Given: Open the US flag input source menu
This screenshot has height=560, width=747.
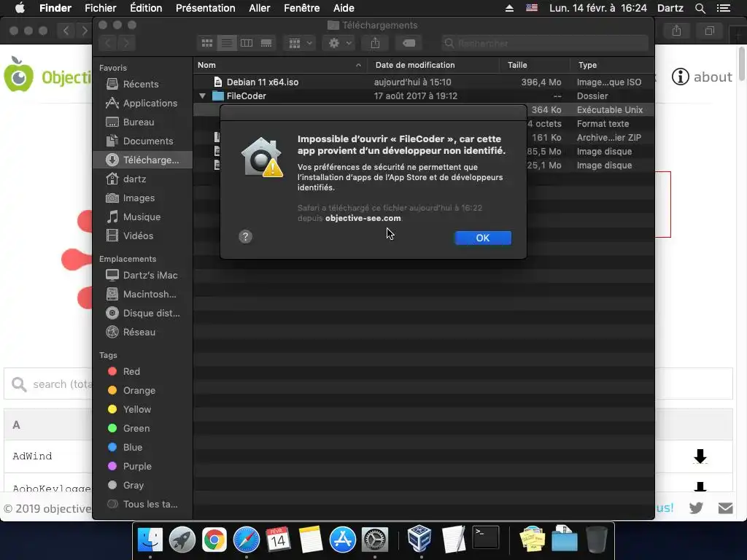Looking at the screenshot, I should [x=532, y=8].
